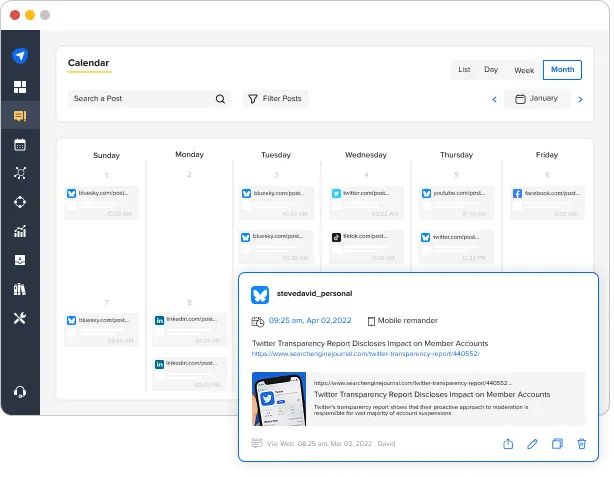Select the Calendar heading tab

click(x=88, y=63)
